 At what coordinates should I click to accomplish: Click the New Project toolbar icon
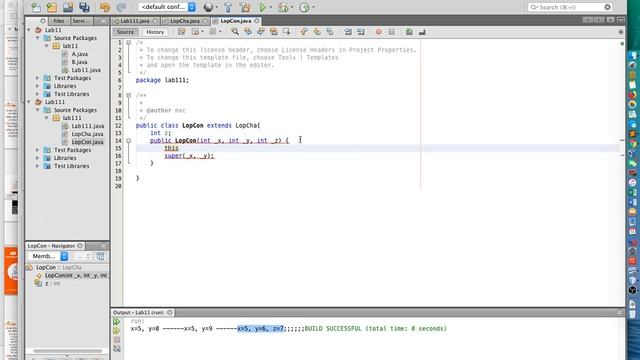tap(52, 7)
